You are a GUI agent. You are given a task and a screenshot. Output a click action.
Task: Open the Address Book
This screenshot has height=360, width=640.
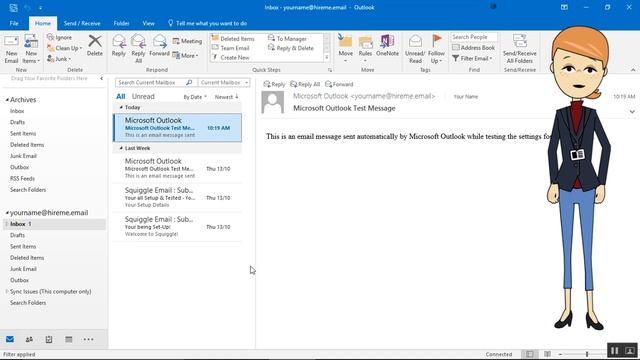[x=473, y=48]
